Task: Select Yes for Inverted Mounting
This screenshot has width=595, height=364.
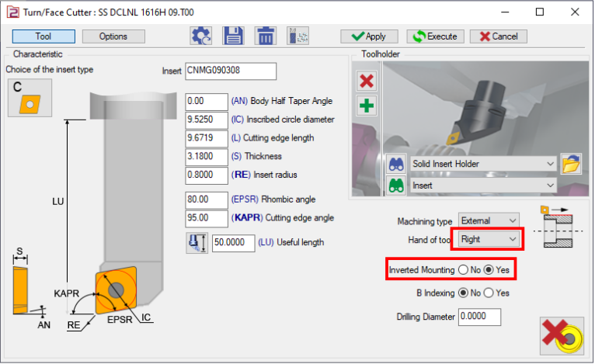Action: click(x=489, y=270)
